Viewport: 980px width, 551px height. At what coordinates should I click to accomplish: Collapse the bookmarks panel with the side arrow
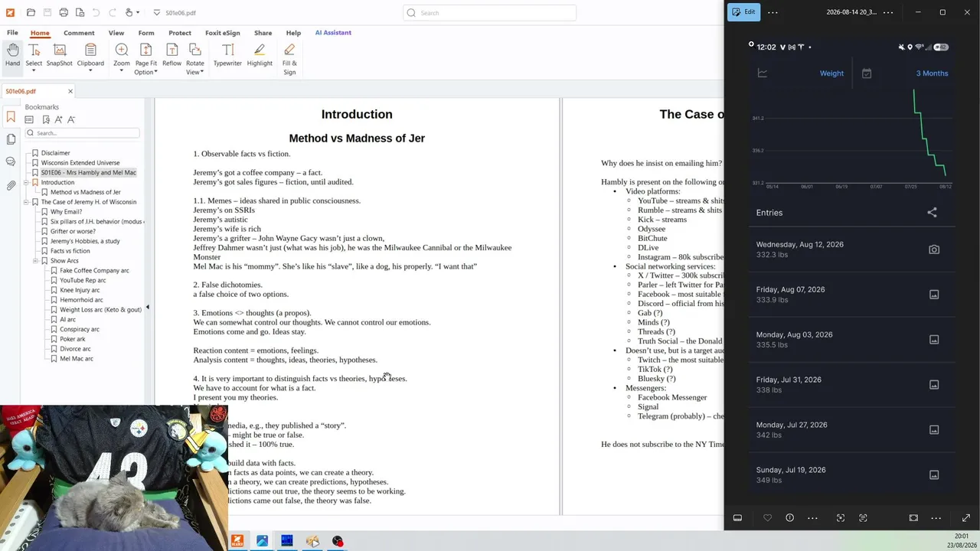tap(148, 307)
